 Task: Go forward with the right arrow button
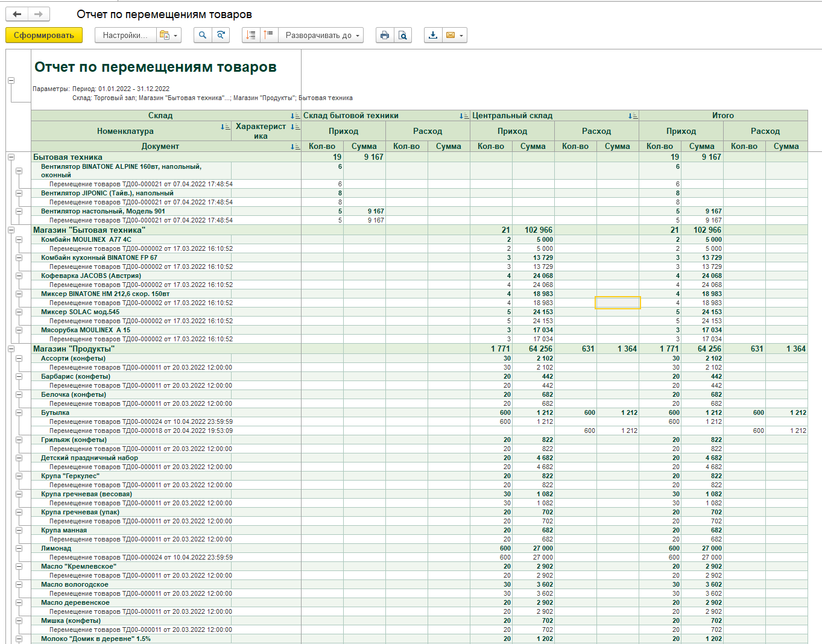tap(39, 14)
